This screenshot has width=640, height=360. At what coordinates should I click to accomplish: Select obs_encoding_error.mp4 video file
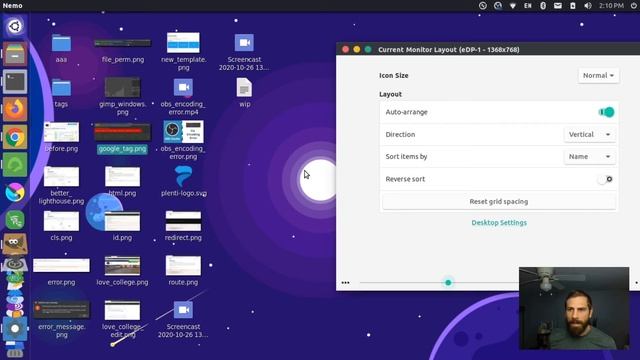183,87
